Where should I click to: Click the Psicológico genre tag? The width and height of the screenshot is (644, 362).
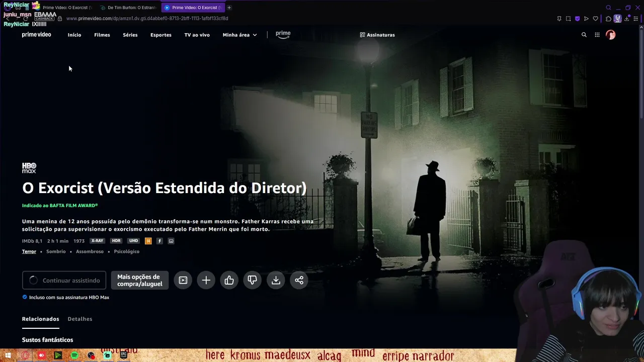127,251
